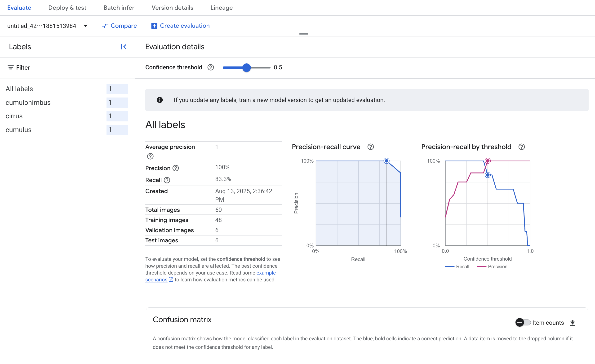595x364 pixels.
Task: Open Precision metric help icon
Action: (x=176, y=168)
